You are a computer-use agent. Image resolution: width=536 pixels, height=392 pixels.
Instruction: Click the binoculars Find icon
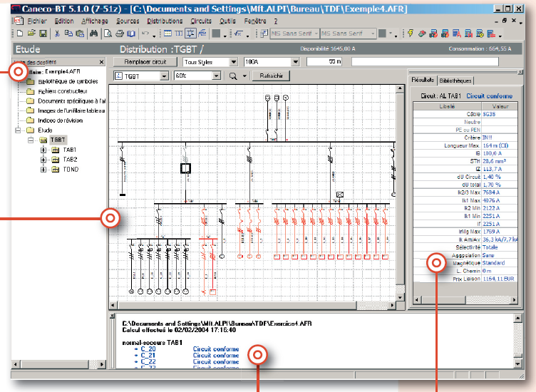click(x=93, y=33)
